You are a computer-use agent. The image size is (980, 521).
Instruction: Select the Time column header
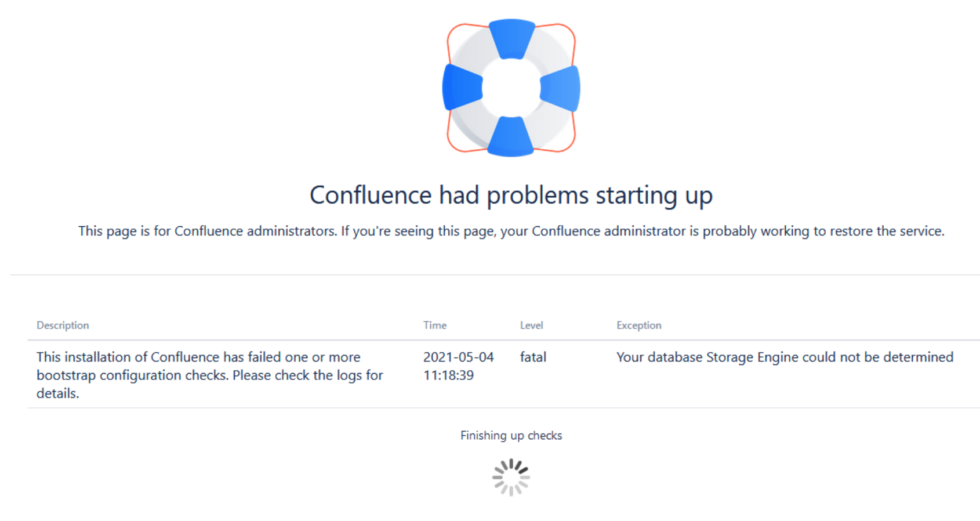click(435, 325)
